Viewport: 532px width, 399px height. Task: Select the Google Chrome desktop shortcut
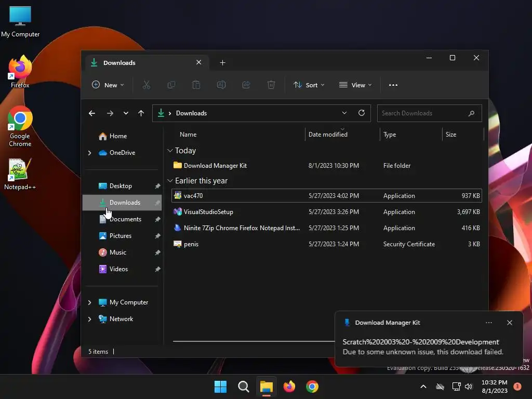pyautogui.click(x=20, y=126)
